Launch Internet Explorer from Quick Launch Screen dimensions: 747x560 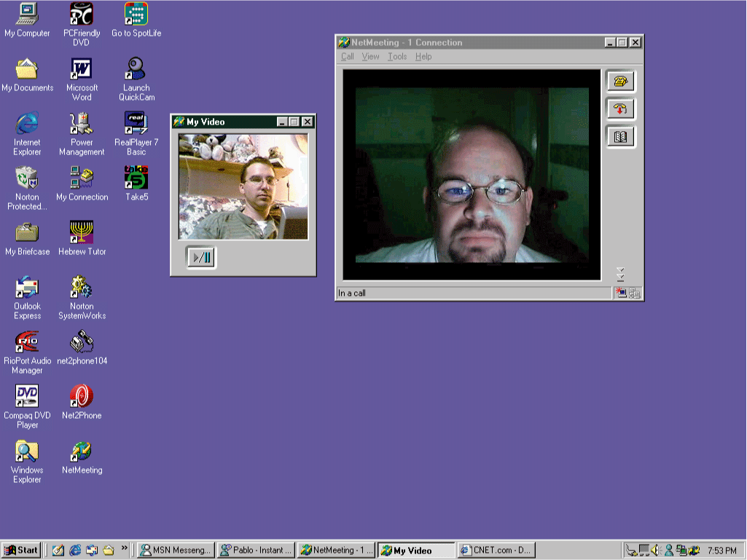click(x=75, y=550)
